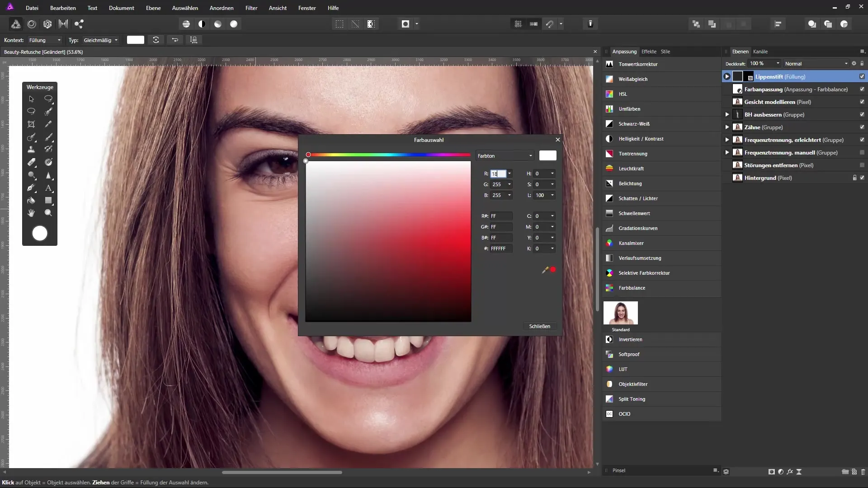Image resolution: width=868 pixels, height=488 pixels.
Task: Expand the Zähne group
Action: (x=727, y=127)
